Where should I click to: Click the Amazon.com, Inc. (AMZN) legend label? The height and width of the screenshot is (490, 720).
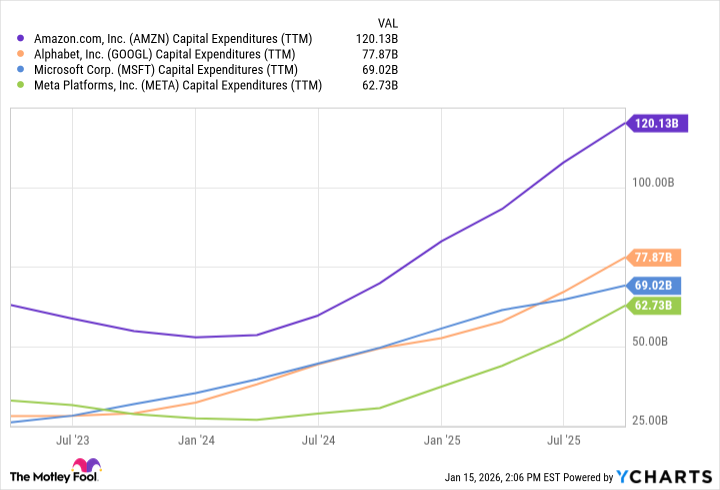[x=173, y=38]
